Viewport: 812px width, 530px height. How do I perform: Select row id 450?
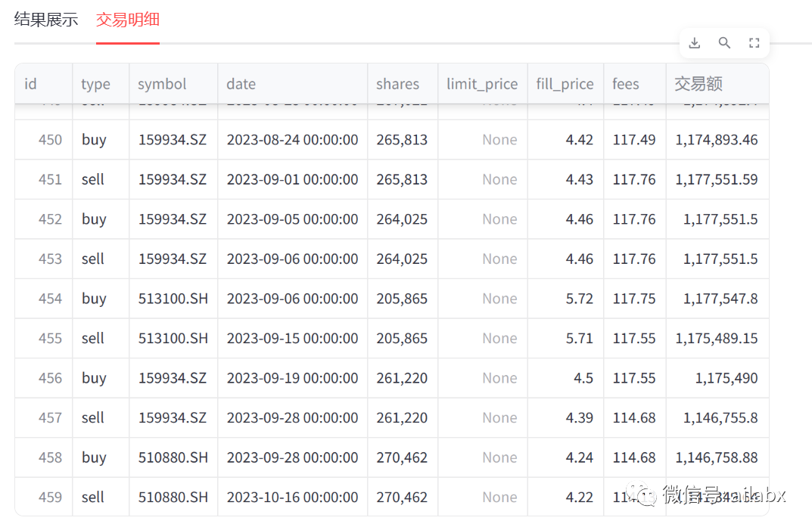[x=43, y=140]
